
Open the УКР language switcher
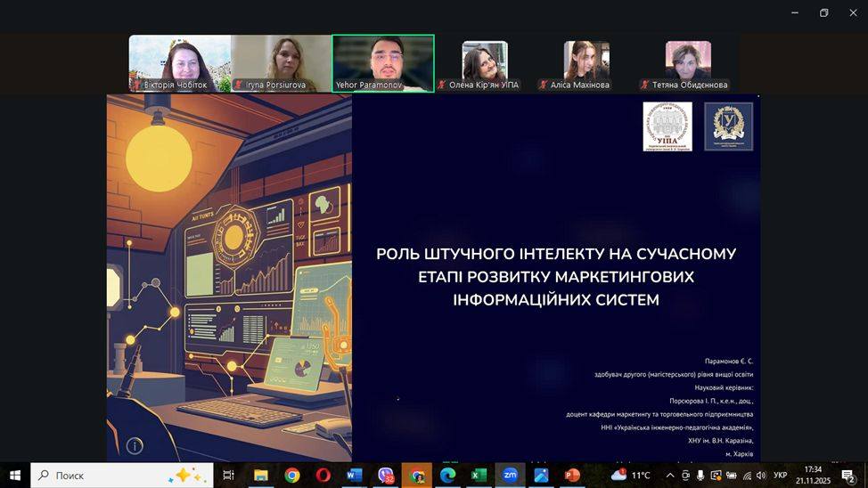pyautogui.click(x=780, y=476)
